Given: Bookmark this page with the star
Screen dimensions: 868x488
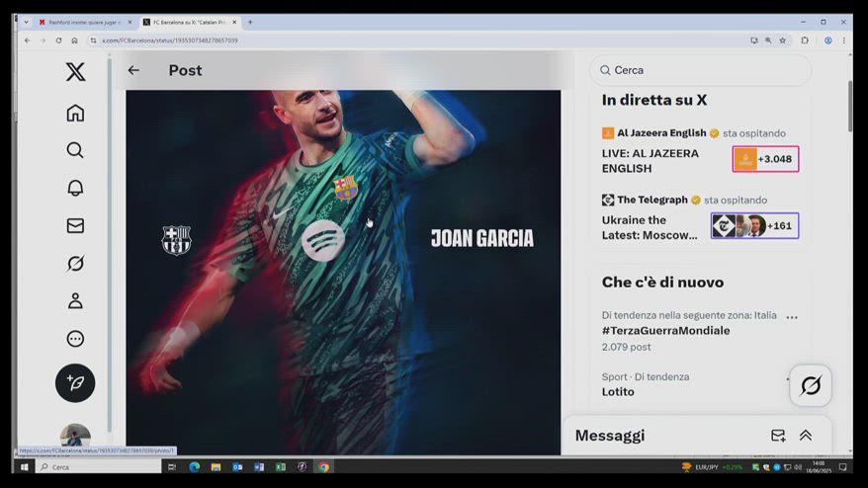Looking at the screenshot, I should (782, 41).
